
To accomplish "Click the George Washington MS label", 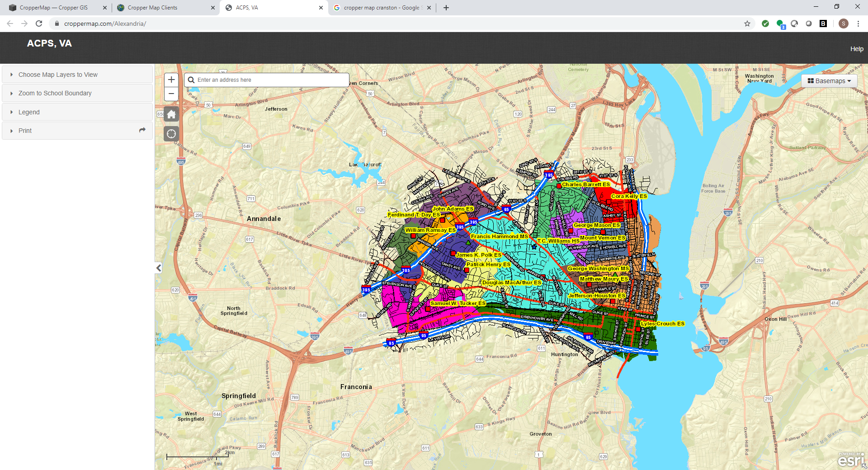I will click(598, 268).
